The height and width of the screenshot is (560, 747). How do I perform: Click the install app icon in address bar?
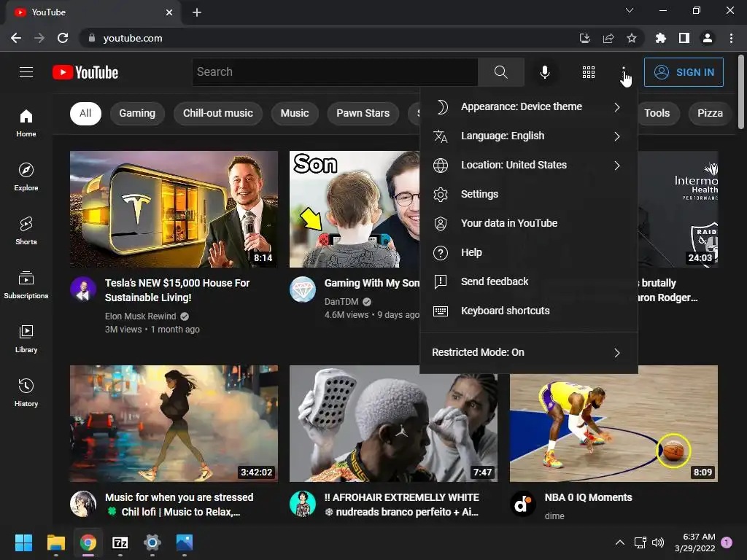[584, 38]
